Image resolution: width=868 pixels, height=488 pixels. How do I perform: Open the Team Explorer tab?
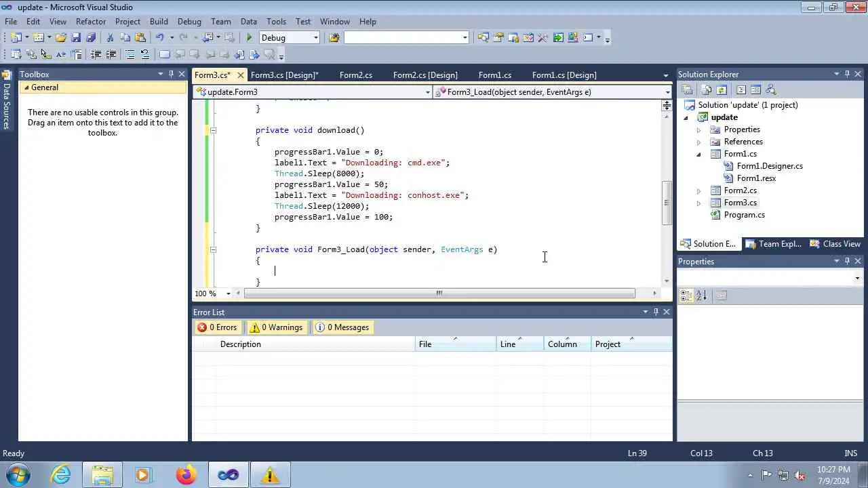coord(774,244)
